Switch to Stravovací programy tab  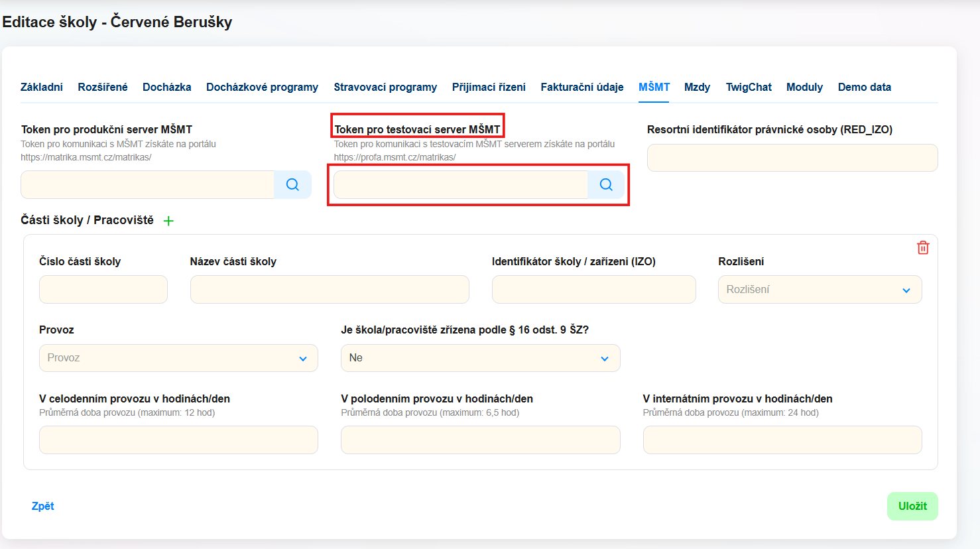(x=385, y=88)
